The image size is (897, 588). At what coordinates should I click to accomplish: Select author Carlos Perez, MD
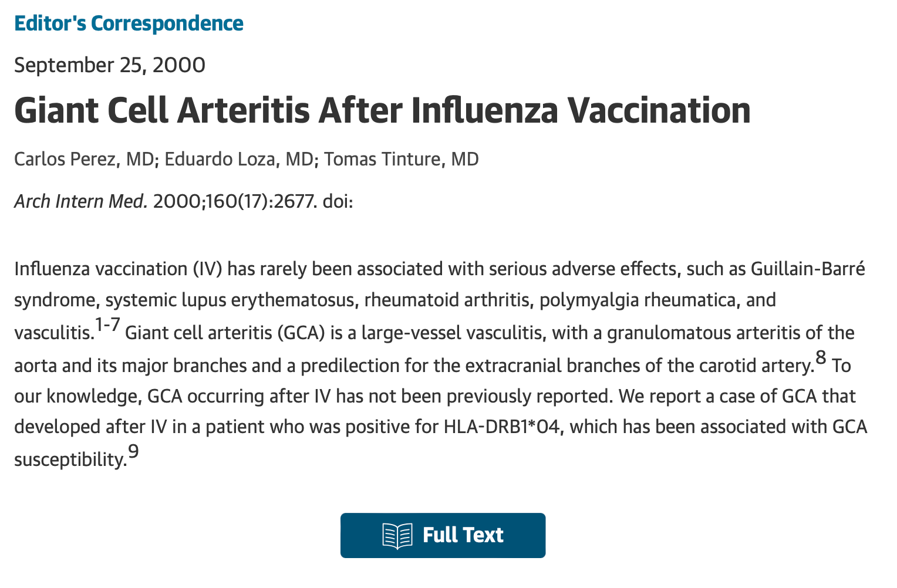point(84,159)
